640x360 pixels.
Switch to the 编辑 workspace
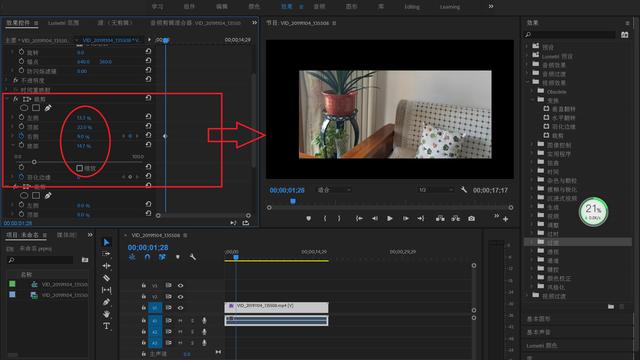click(222, 7)
